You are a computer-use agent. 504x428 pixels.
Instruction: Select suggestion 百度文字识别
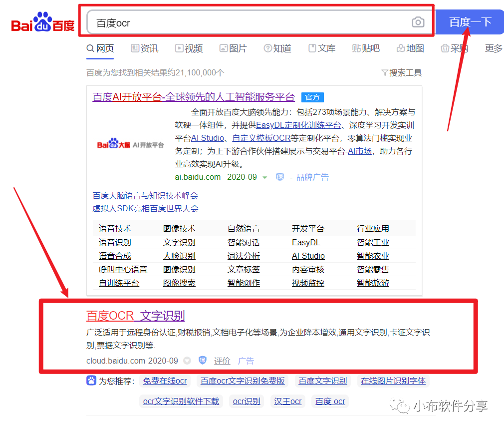pyautogui.click(x=323, y=381)
